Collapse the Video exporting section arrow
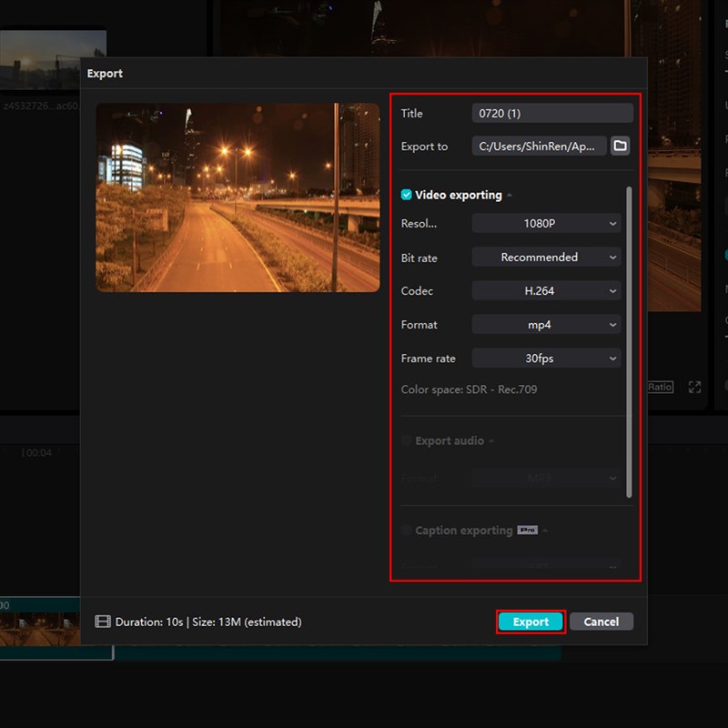The height and width of the screenshot is (728, 728). 510,196
